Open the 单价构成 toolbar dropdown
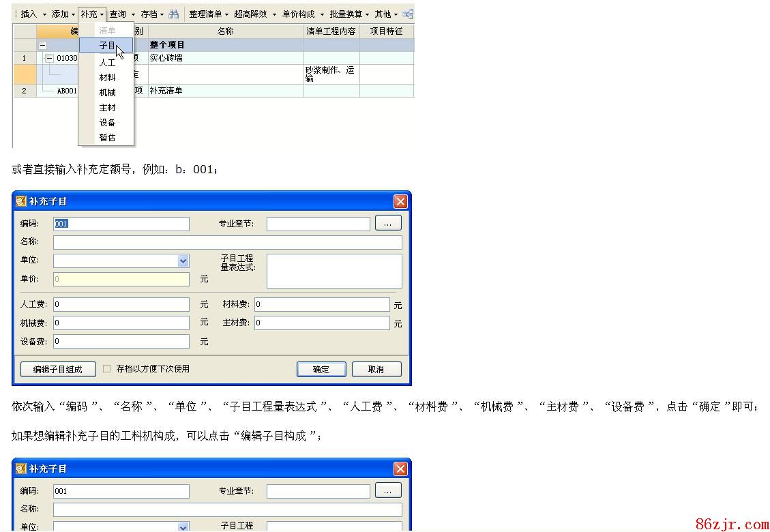The image size is (770, 532). click(303, 14)
